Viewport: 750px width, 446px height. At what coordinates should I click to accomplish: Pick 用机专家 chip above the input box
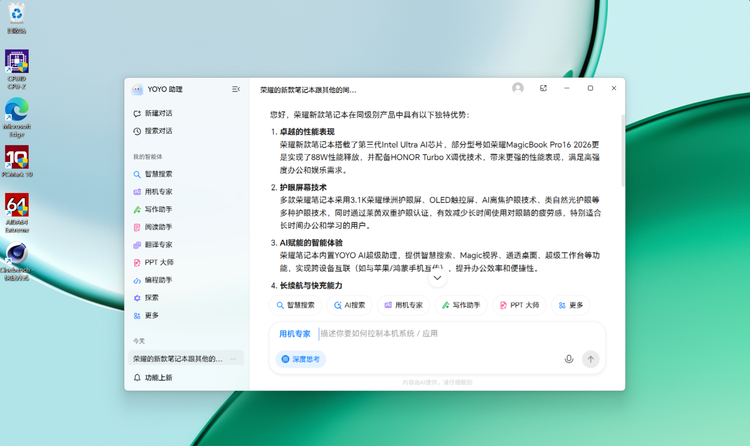pyautogui.click(x=404, y=305)
